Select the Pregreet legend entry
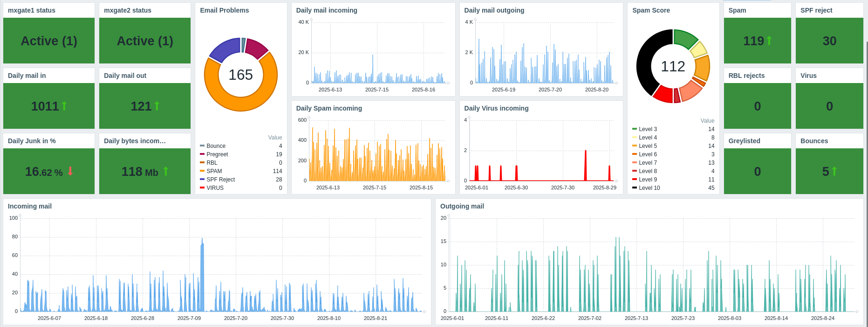 [217, 154]
